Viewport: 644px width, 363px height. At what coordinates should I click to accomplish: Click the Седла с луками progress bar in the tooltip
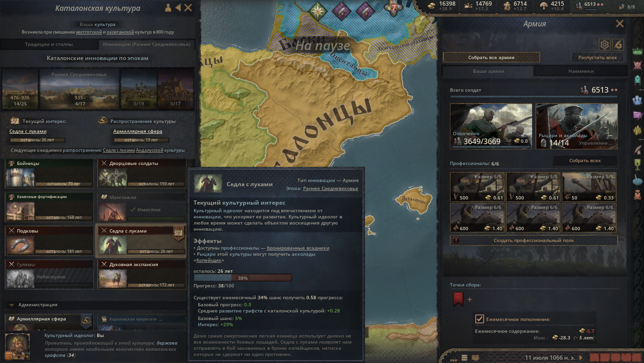click(243, 278)
